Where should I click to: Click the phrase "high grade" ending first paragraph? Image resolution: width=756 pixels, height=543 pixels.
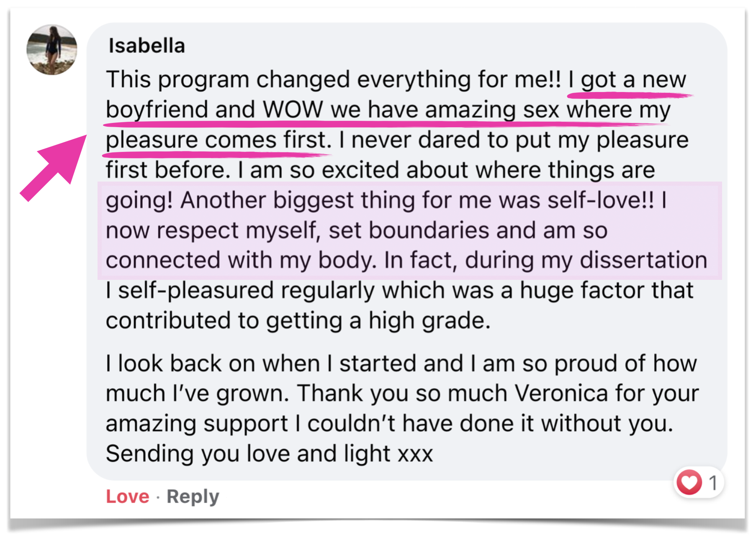[429, 320]
